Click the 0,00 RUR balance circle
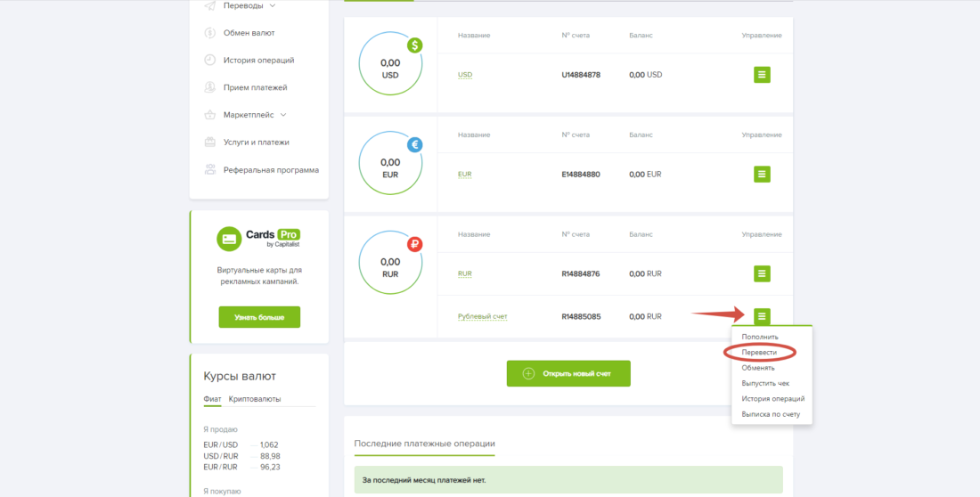Image resolution: width=980 pixels, height=497 pixels. pos(390,263)
